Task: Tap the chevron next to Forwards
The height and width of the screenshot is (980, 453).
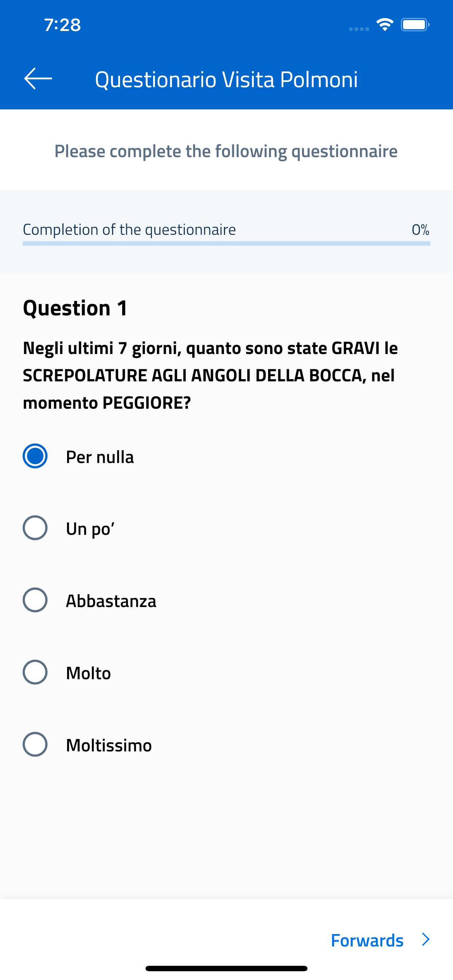Action: [426, 939]
